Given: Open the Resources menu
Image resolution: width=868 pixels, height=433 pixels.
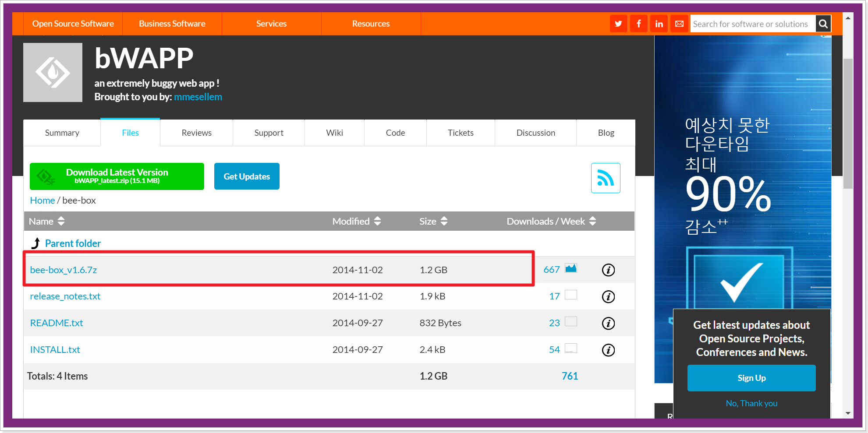Looking at the screenshot, I should pos(371,24).
